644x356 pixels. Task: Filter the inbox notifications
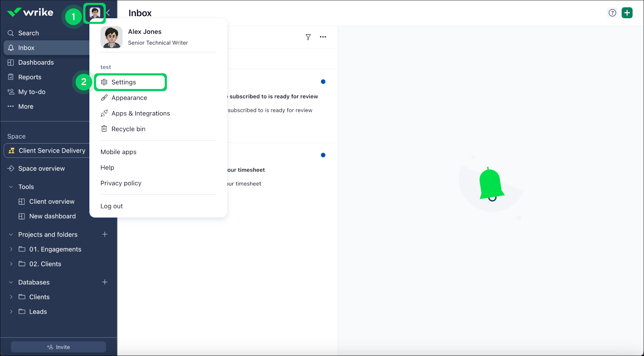(308, 37)
